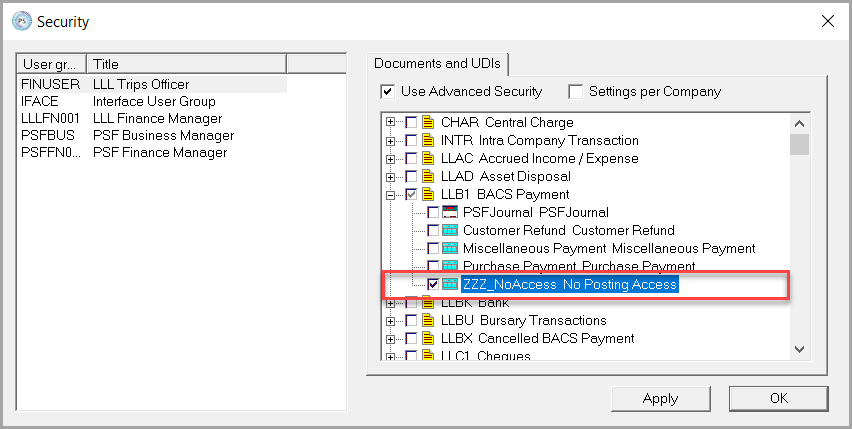Screen dimensions: 852x429
Task: Select the FINUSER LLL Trips Officer row
Action: (152, 84)
